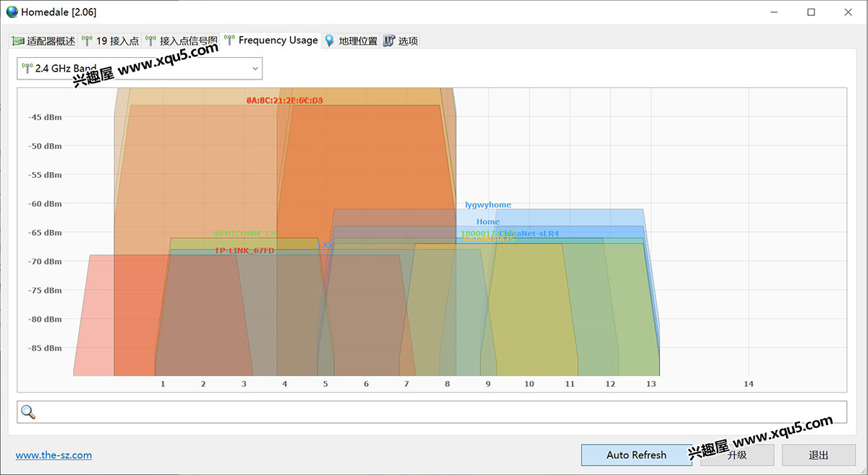Open the www.the-sz.com link
The height and width of the screenshot is (475, 868).
[x=54, y=455]
